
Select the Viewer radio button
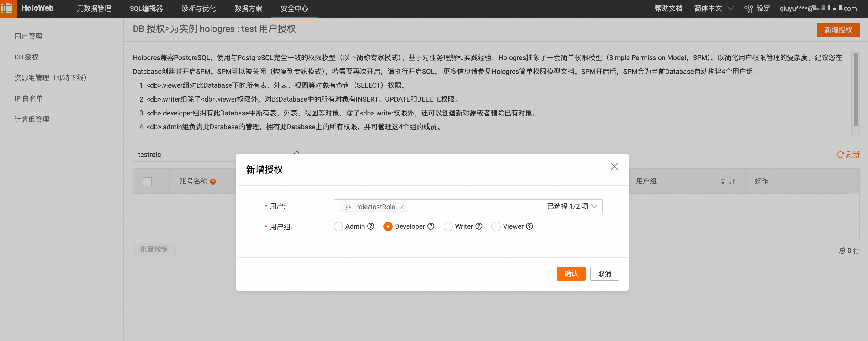pos(496,226)
